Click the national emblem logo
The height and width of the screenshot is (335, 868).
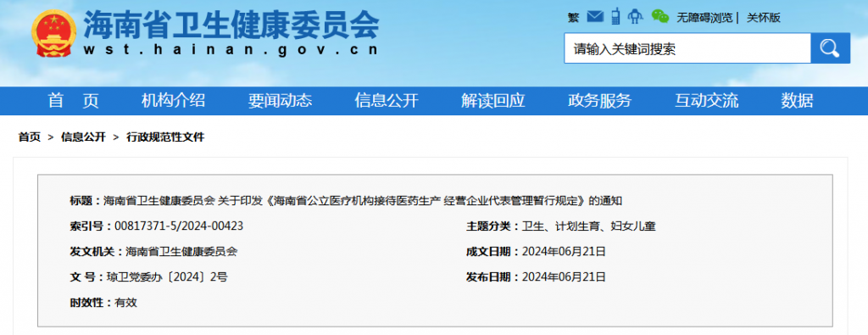coord(53,33)
